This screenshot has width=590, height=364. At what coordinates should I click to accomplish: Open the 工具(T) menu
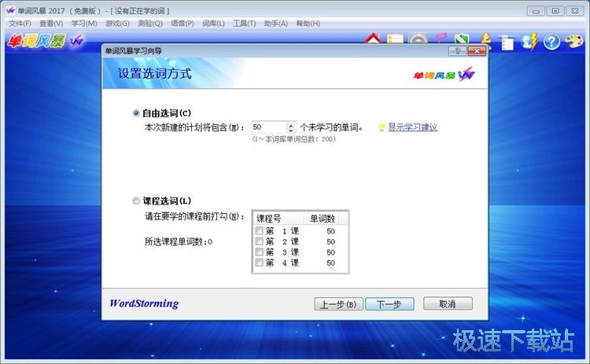(x=244, y=24)
